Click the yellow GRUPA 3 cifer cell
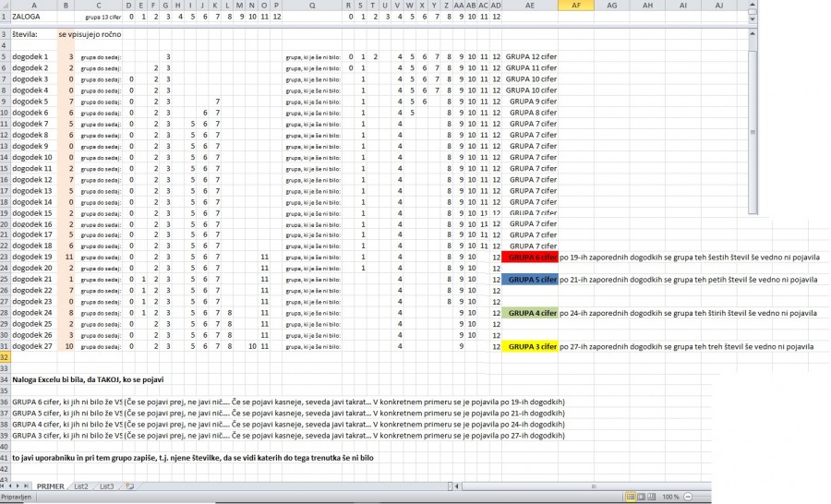Image resolution: width=831 pixels, height=504 pixels. (x=530, y=346)
